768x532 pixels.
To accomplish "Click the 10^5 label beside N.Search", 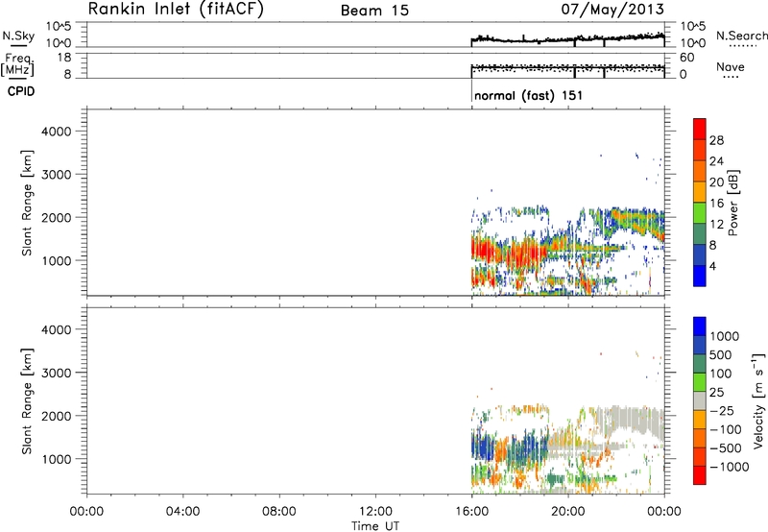I will (x=694, y=26).
